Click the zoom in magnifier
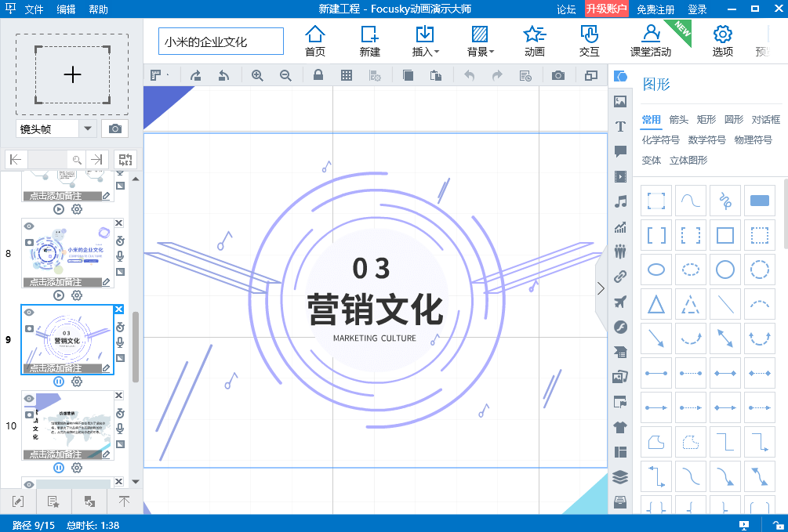The image size is (788, 532). tap(257, 75)
